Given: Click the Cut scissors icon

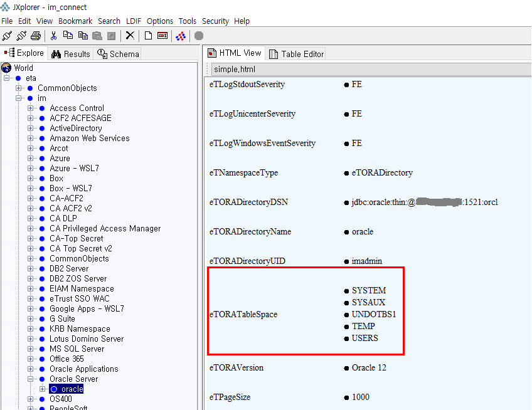Looking at the screenshot, I should 54,36.
